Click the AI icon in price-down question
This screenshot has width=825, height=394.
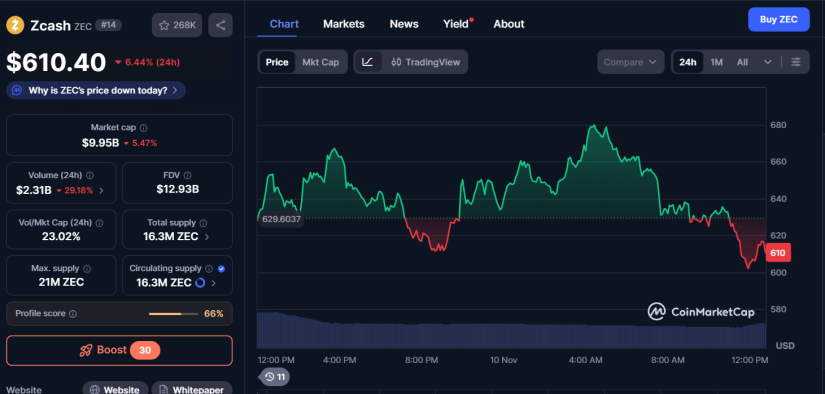click(17, 90)
